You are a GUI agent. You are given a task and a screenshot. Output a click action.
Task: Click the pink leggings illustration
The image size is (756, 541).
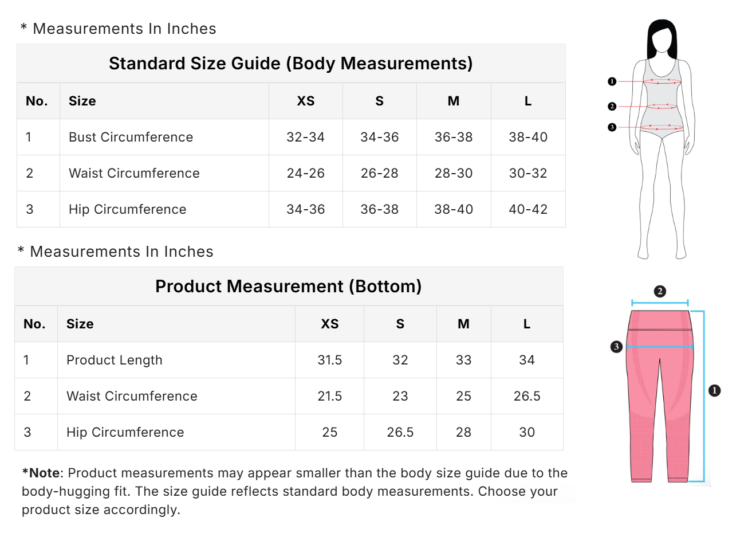pos(660,413)
